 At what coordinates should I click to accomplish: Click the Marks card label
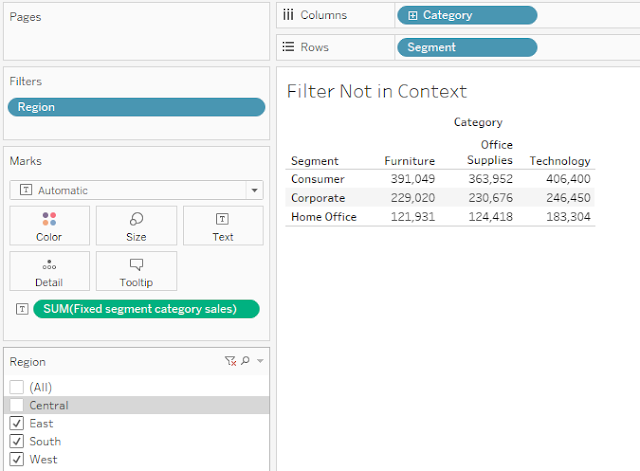26,161
